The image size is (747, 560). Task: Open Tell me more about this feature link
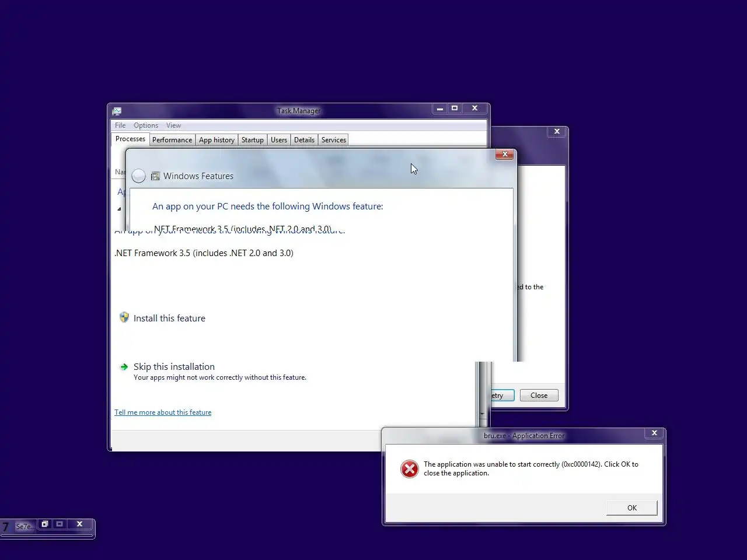point(163,412)
